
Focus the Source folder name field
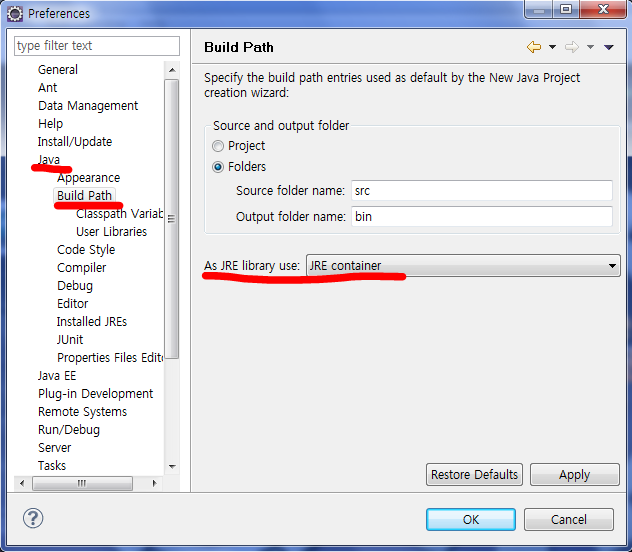[x=482, y=191]
